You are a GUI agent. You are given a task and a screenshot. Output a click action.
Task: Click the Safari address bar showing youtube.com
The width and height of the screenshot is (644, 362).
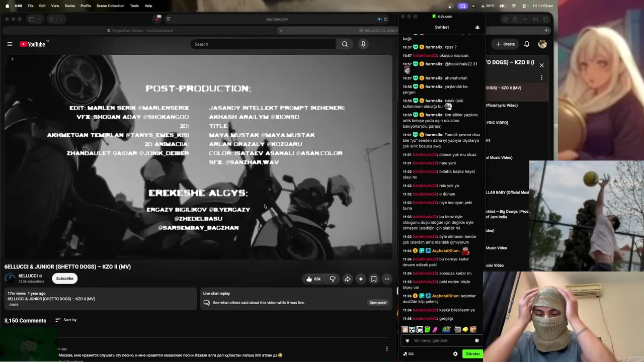(x=277, y=19)
